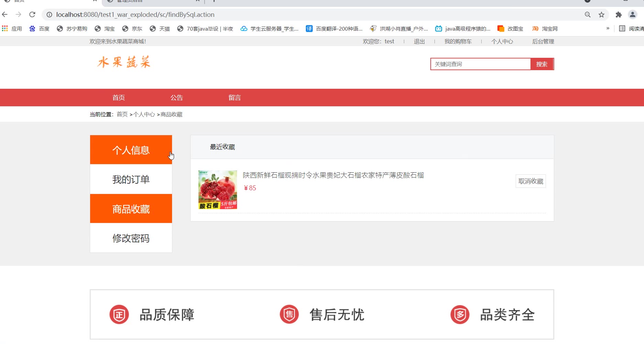This screenshot has height=344, width=644.
Task: Open 首页 in the red navigation bar
Action: pyautogui.click(x=119, y=98)
